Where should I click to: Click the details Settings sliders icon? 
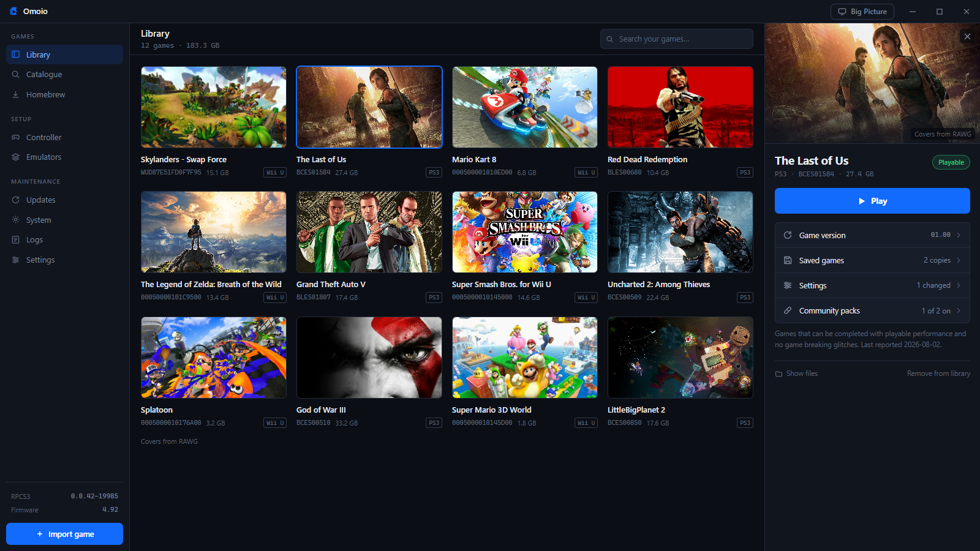788,285
